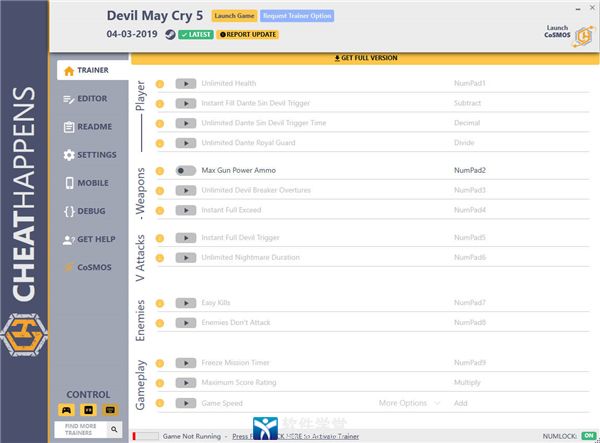
Task: Activate Enemies Don't Attack button
Action: 186,323
